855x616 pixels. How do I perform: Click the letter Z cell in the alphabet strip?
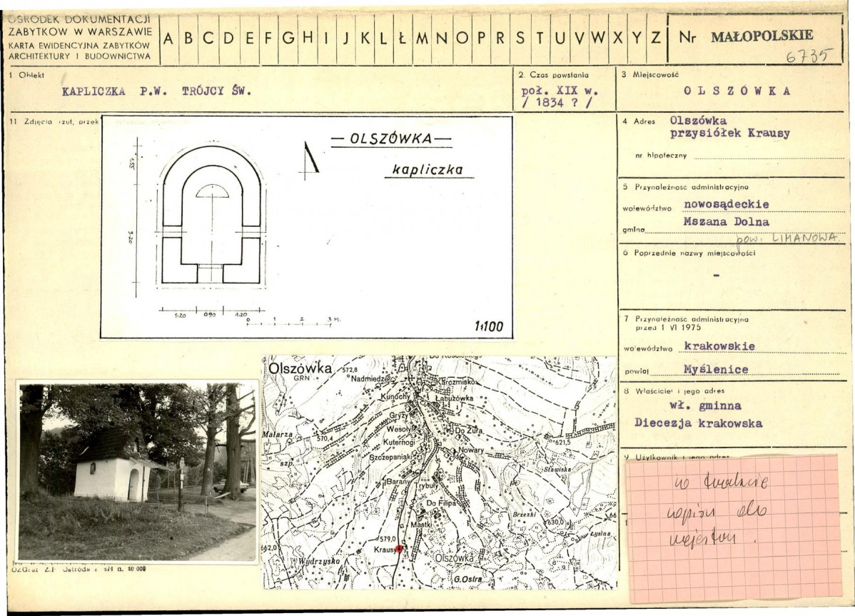[656, 39]
